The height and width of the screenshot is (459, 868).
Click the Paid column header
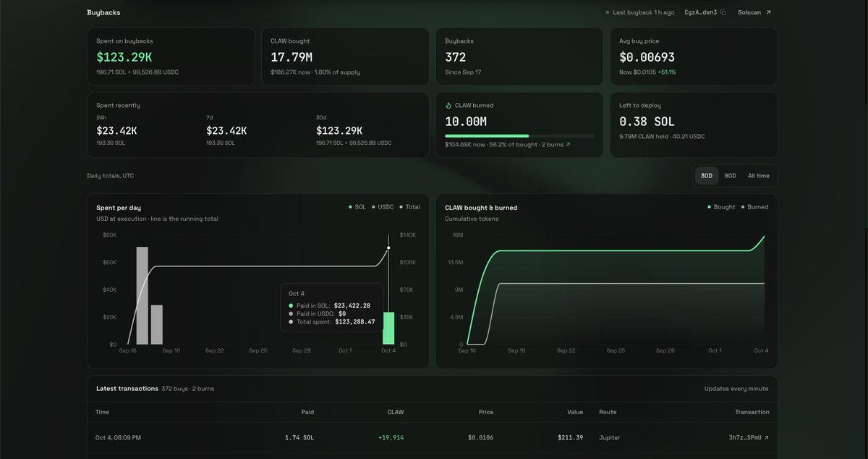(x=307, y=412)
